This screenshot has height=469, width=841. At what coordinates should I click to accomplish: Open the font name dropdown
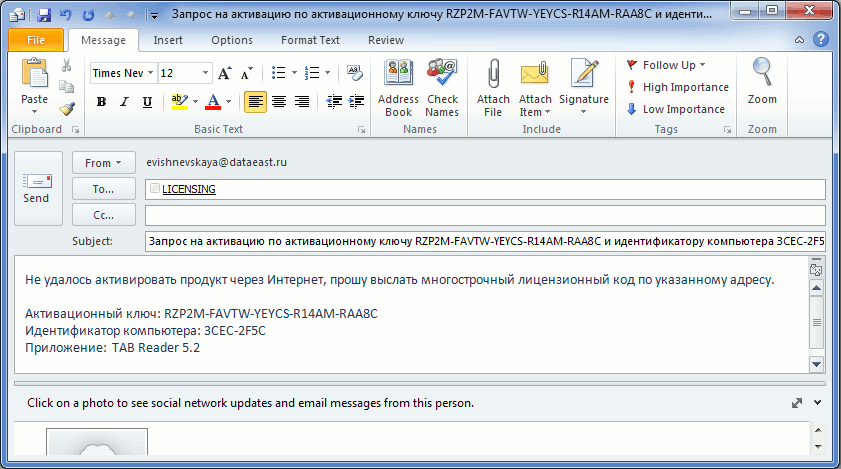151,73
